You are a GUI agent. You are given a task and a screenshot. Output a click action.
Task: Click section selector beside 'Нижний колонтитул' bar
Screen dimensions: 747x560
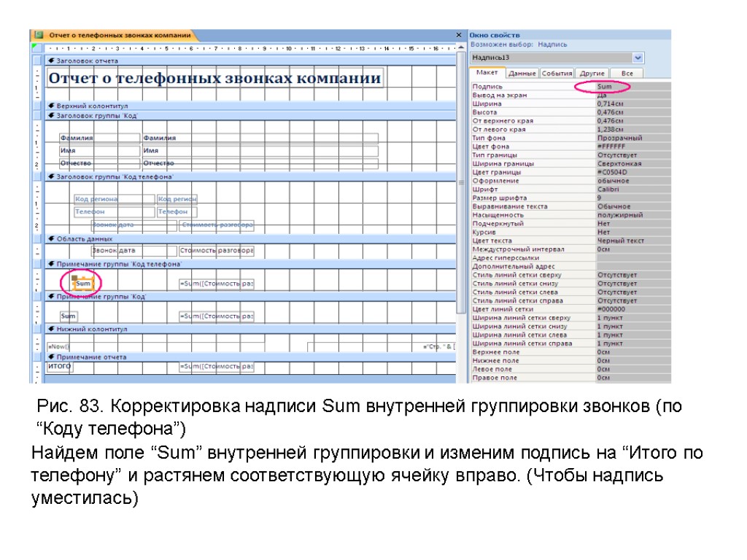[36, 329]
